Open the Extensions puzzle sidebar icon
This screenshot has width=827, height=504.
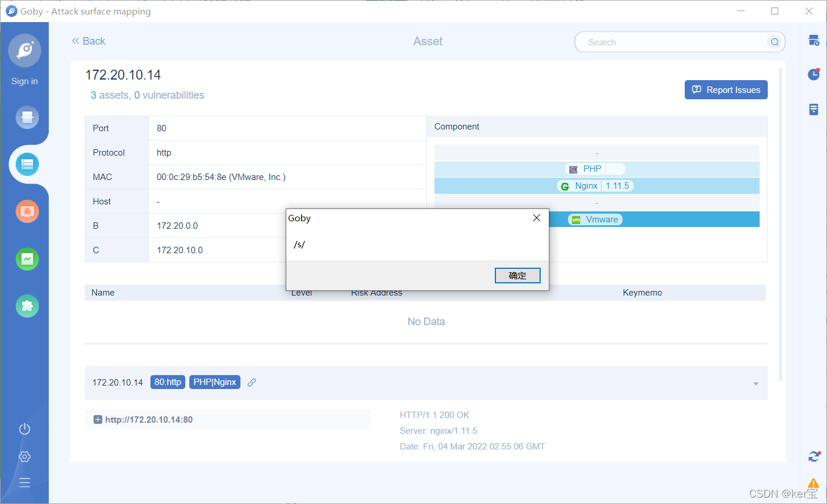point(27,305)
